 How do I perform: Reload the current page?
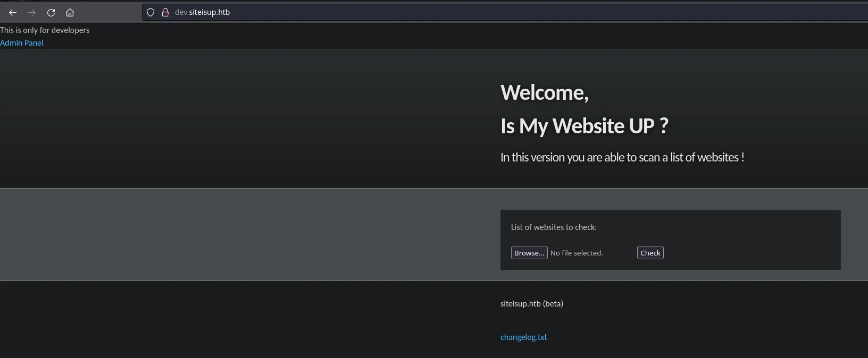(51, 12)
